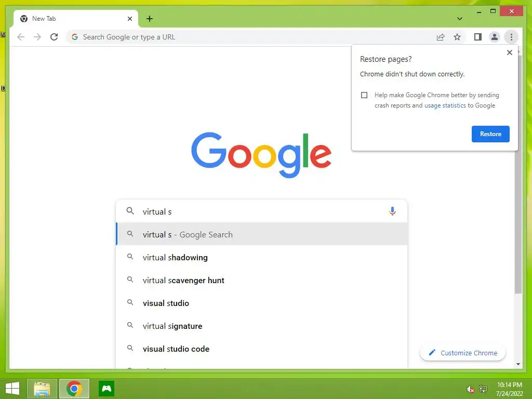Screen dimensions: 532x399
Task: Select the 'visual studio' suggestion
Action: 261,303
